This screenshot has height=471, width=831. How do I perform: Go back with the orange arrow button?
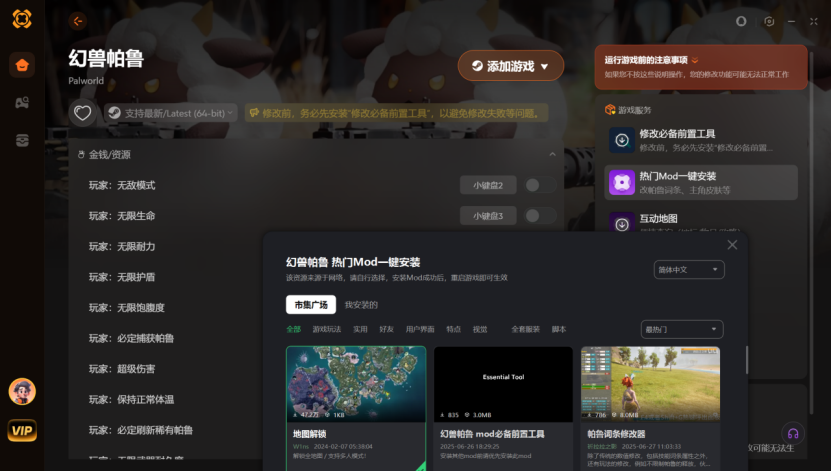(x=78, y=21)
